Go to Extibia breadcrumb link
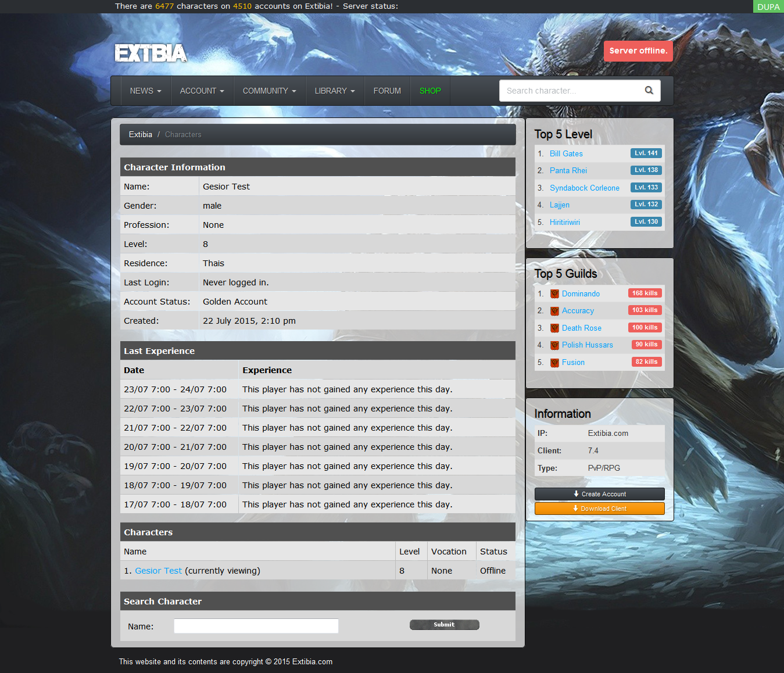Image resolution: width=784 pixels, height=673 pixels. tap(141, 134)
